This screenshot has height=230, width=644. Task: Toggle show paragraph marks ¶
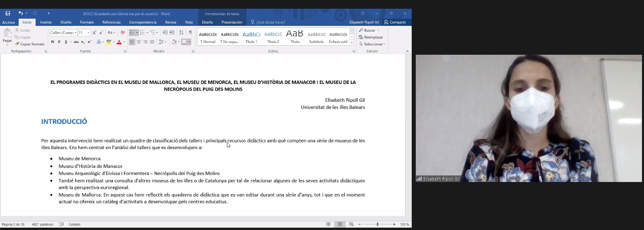[x=190, y=32]
